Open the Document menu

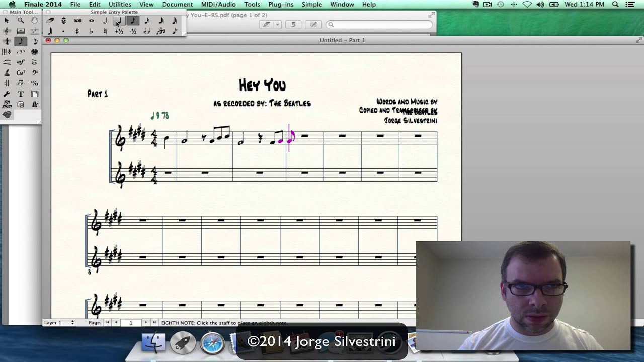(x=177, y=4)
